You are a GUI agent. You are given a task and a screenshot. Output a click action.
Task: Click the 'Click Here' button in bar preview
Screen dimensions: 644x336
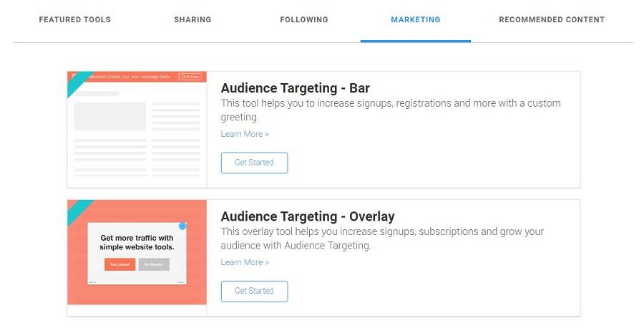point(190,77)
